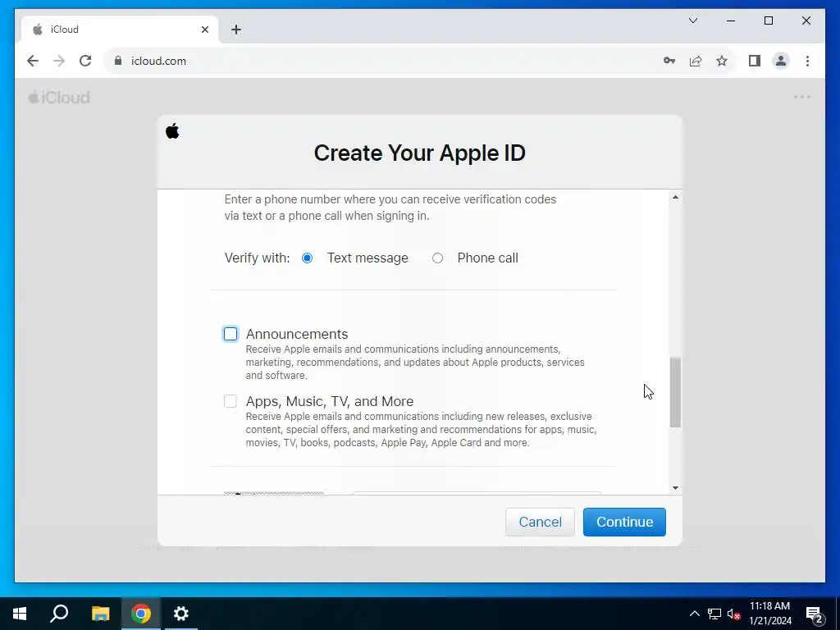Click the dialog scrollbar down arrow

(675, 488)
